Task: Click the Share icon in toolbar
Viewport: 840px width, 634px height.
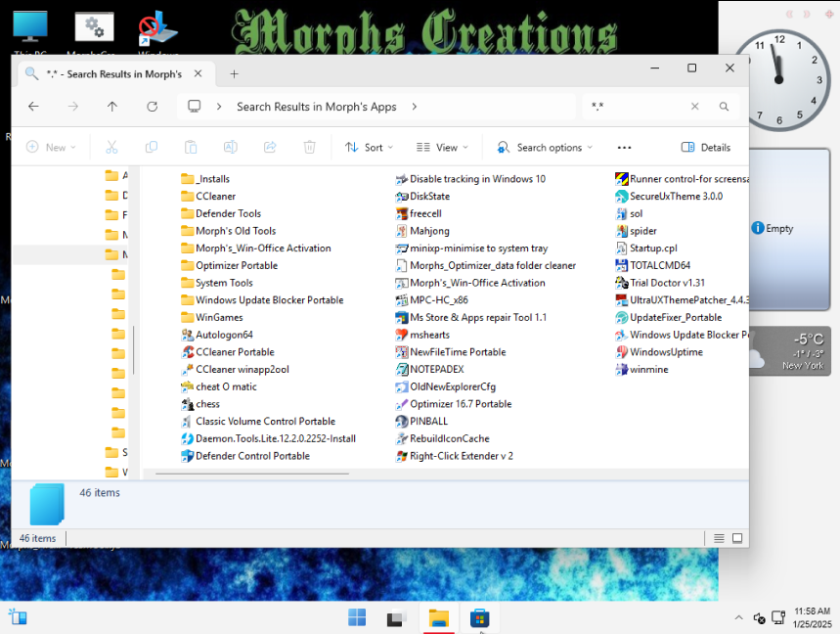Action: pos(270,147)
